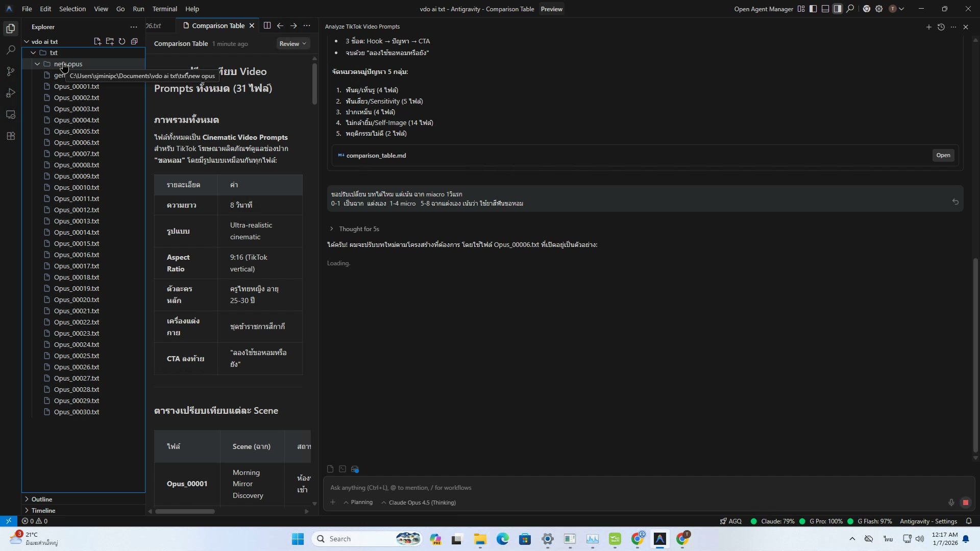Screen dimensions: 980x551
Task: Stop the running agent response
Action: (965, 503)
